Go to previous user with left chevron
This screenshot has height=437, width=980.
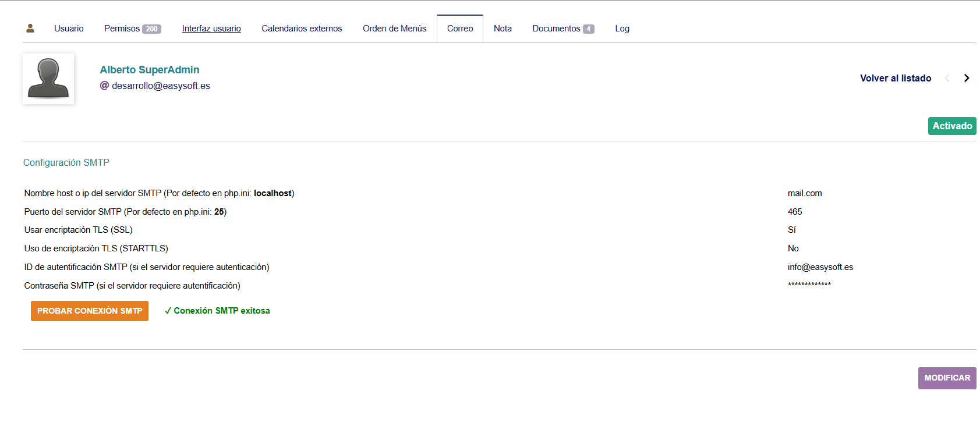[947, 78]
